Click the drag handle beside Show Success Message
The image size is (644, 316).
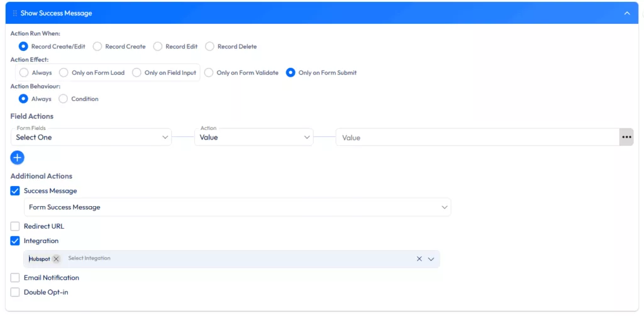click(x=15, y=13)
